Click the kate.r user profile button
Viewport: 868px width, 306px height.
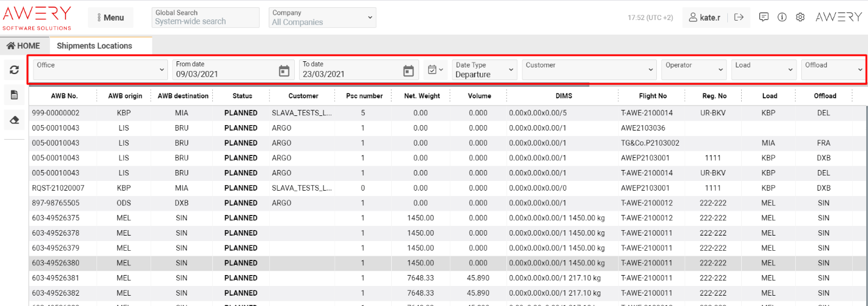coord(704,18)
